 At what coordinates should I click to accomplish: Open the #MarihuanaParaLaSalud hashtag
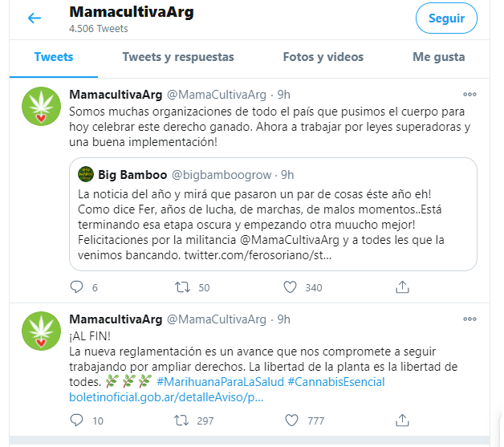tap(218, 381)
